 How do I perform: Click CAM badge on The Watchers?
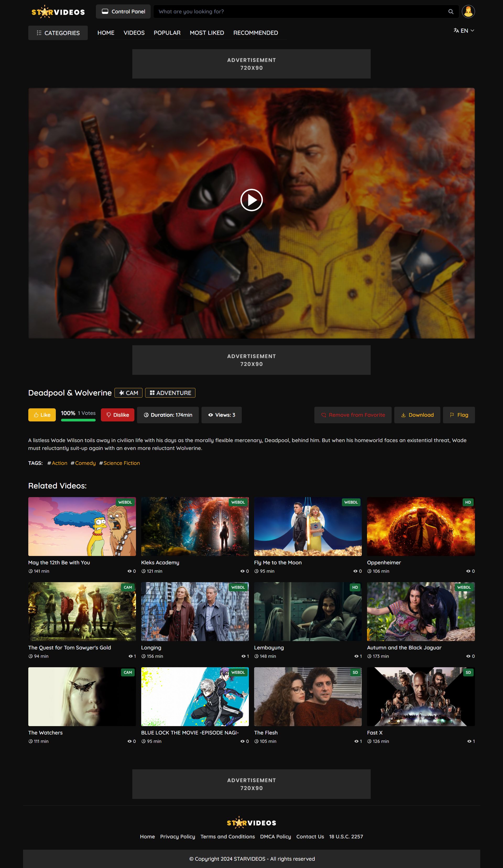[128, 672]
